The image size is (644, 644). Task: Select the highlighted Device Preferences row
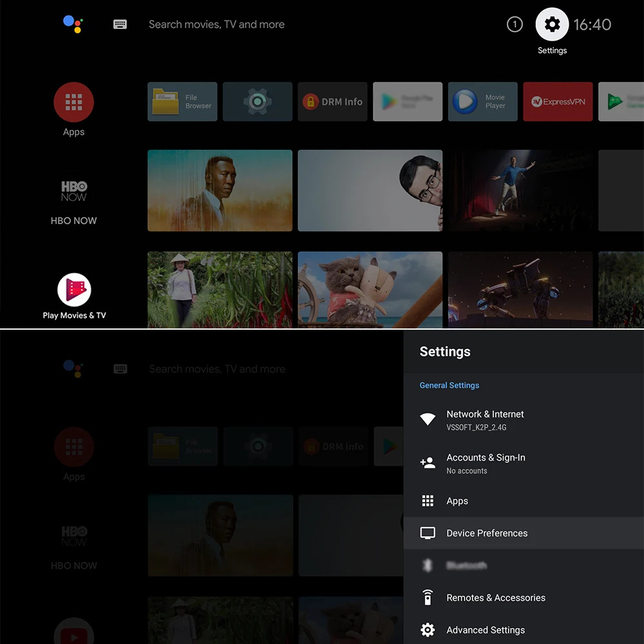pos(524,533)
